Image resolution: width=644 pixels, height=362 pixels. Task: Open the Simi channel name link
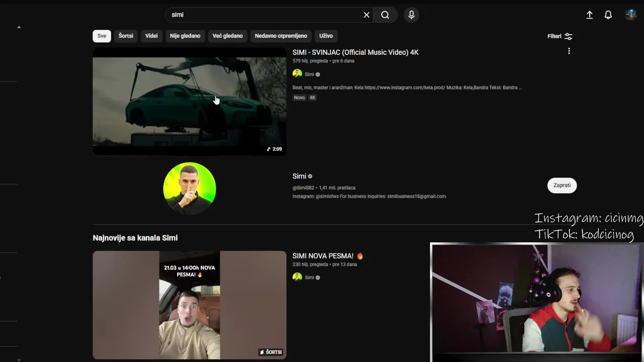click(x=299, y=176)
